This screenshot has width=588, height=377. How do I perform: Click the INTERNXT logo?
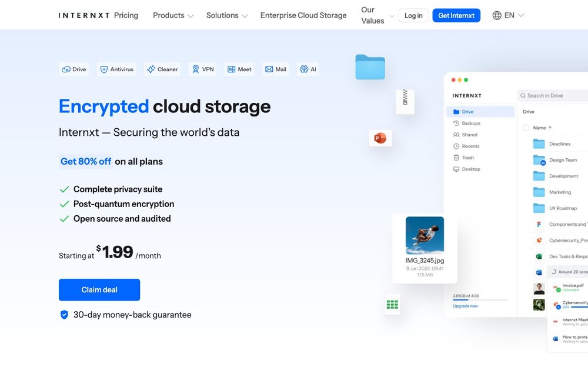pyautogui.click(x=84, y=15)
